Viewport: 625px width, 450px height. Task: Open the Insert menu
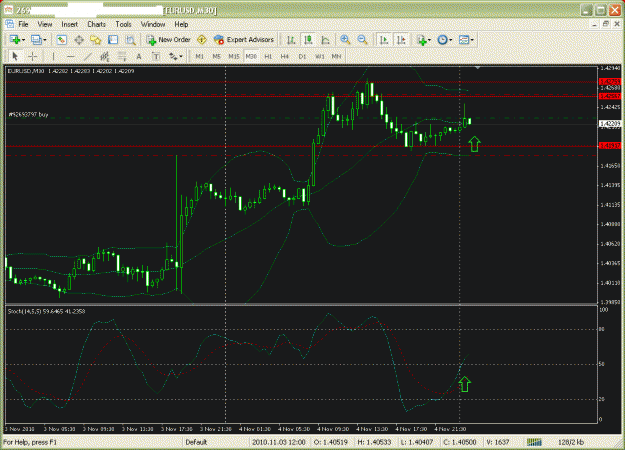tap(69, 24)
